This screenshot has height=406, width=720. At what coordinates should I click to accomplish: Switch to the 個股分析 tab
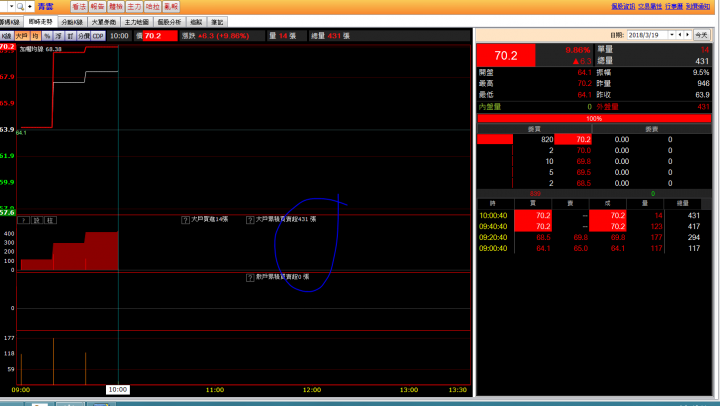[169, 22]
